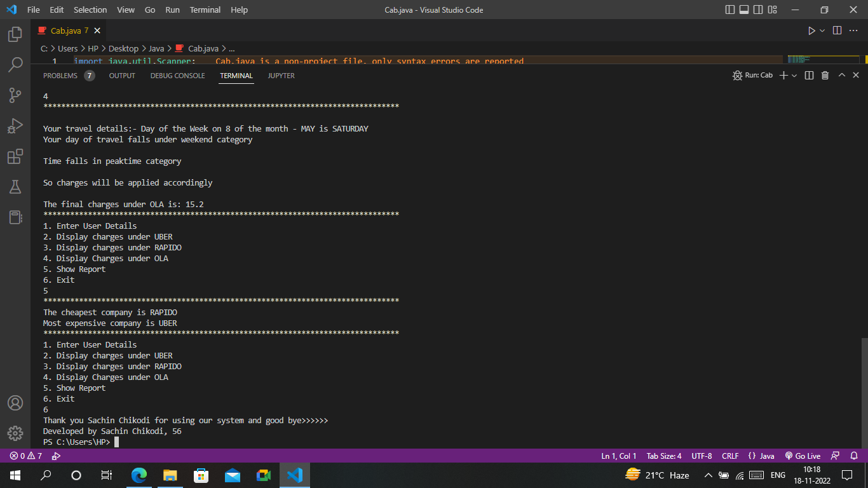
Task: Click the terminal prompt PS C:\Users\HP>
Action: point(76,442)
